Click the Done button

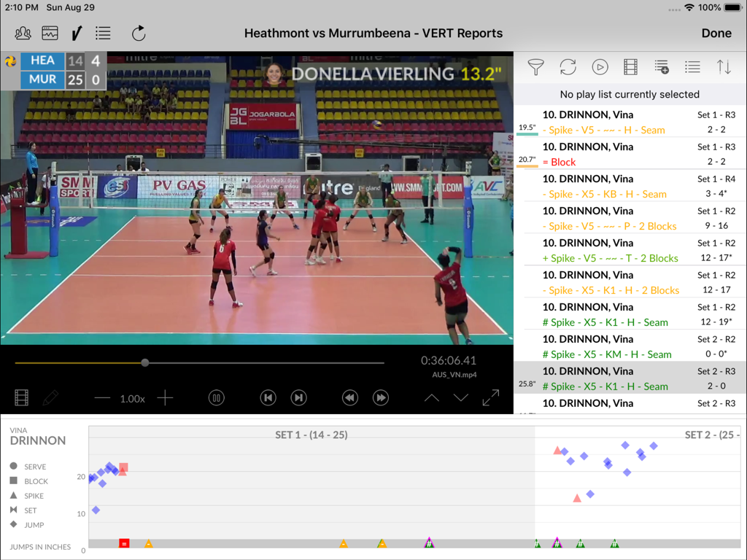716,33
